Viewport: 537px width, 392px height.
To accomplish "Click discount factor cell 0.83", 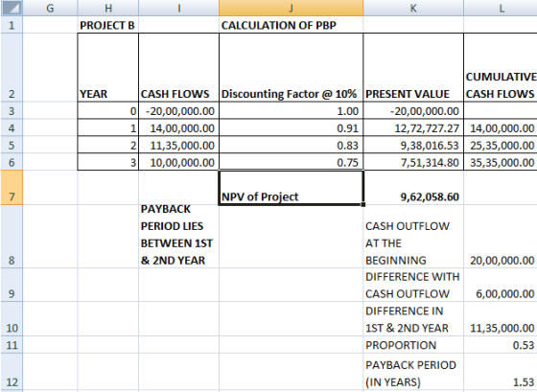I will pyautogui.click(x=292, y=145).
